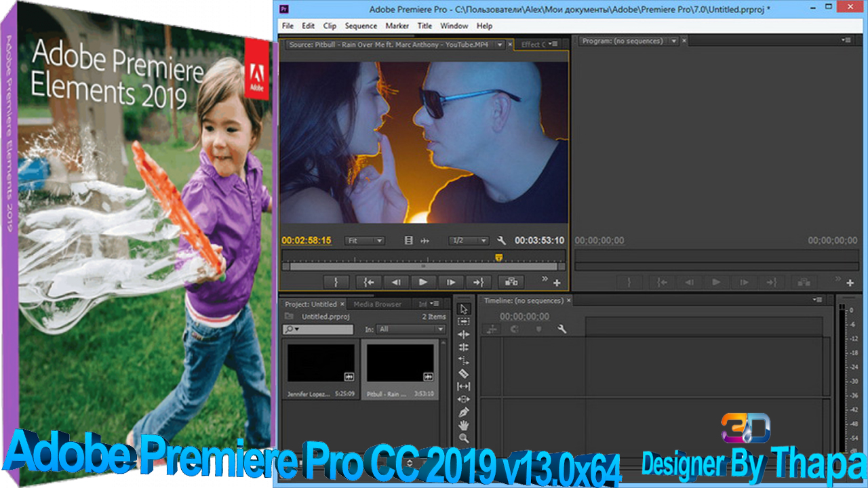The image size is (868, 488).
Task: Click Source timecode 00:02:58:15
Action: 307,241
